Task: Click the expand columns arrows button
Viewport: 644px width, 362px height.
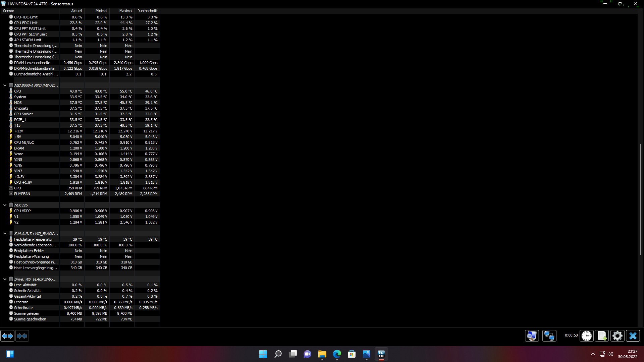Action: coord(7,336)
